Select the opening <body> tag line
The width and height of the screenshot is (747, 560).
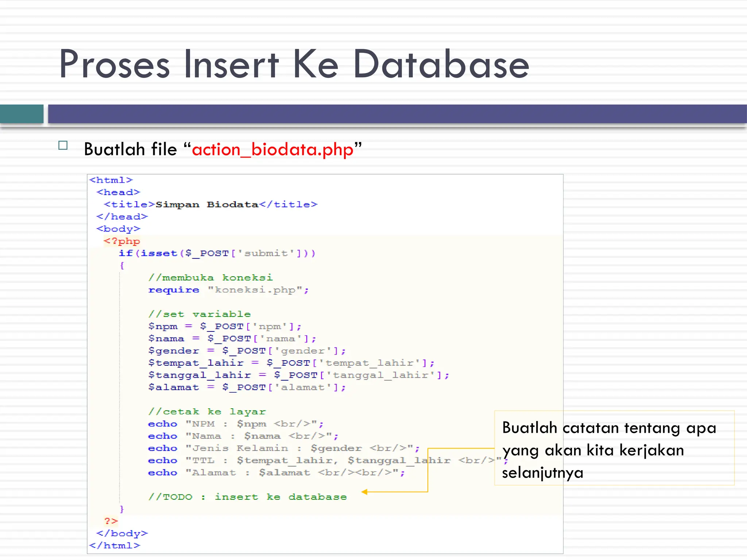[119, 229]
